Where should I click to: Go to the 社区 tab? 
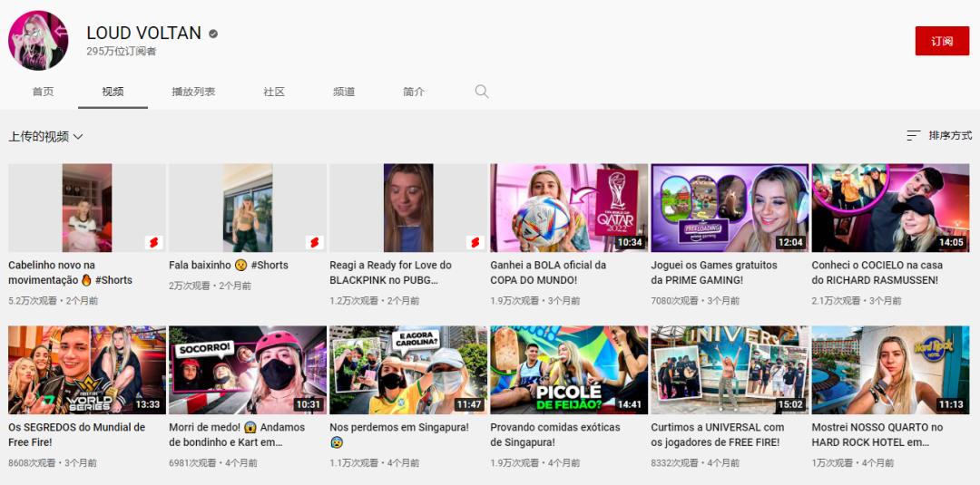(x=274, y=92)
